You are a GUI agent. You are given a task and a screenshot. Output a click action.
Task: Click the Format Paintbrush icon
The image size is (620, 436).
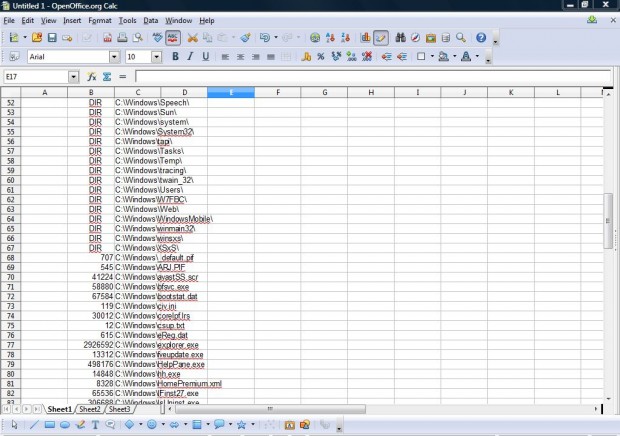(x=245, y=38)
